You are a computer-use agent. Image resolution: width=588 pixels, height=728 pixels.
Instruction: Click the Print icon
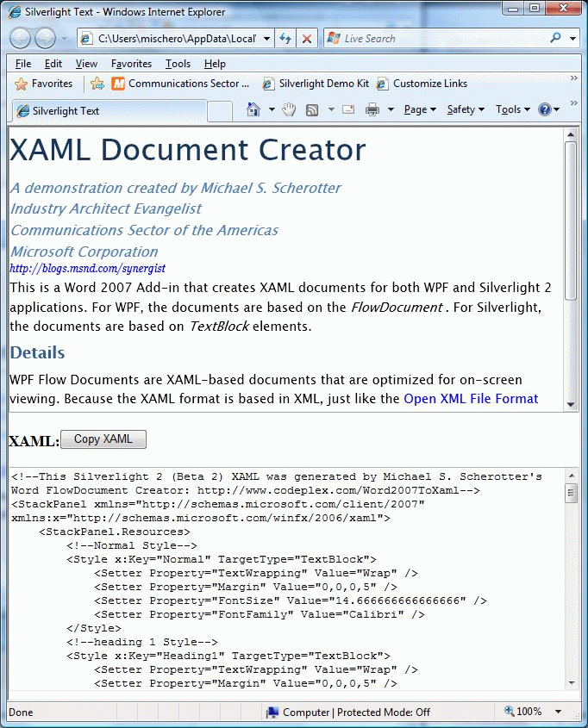tap(372, 109)
